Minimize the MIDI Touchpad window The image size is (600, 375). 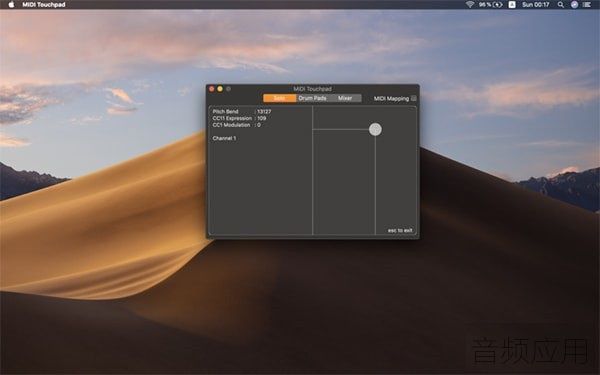pyautogui.click(x=220, y=89)
